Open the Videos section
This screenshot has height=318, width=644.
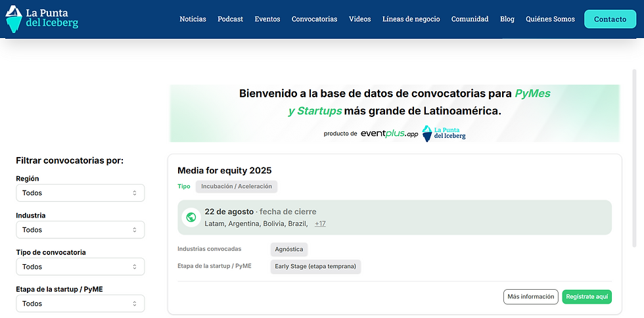point(360,19)
